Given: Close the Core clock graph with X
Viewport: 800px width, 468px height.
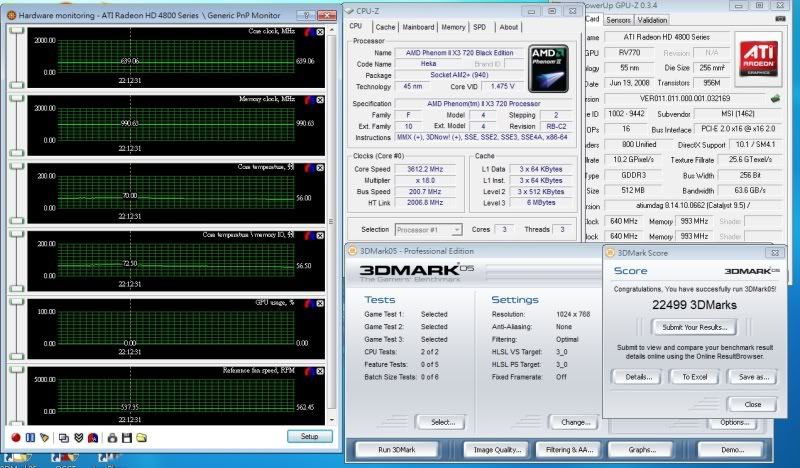Looking at the screenshot, I should coord(319,32).
